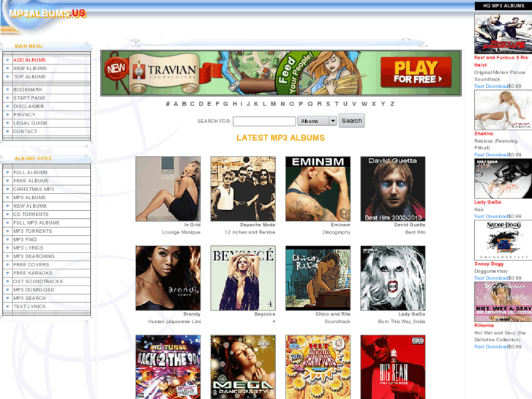Click the Rihanna artist link

tap(484, 325)
